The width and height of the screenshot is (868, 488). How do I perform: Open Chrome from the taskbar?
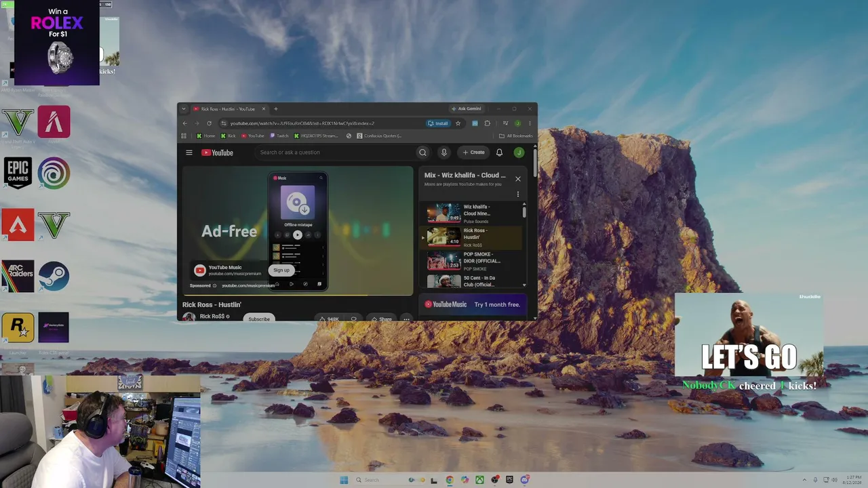(450, 480)
